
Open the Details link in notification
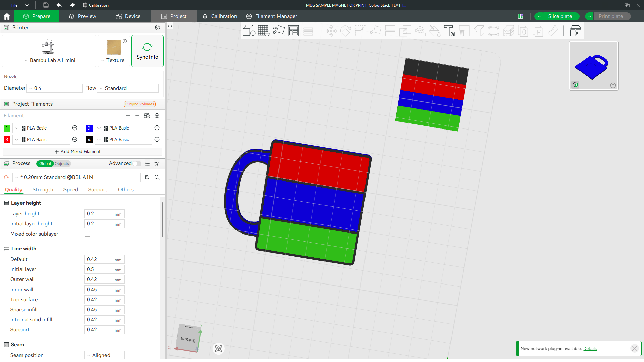click(590, 349)
